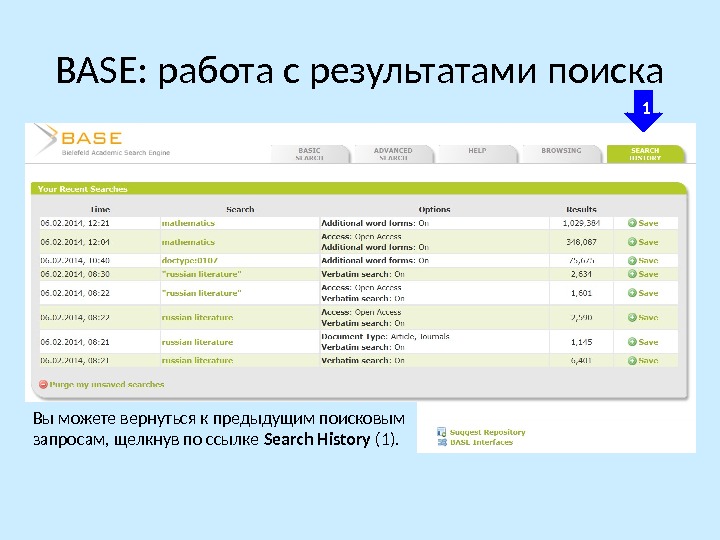Click Save text for 2,631 results row

click(648, 274)
